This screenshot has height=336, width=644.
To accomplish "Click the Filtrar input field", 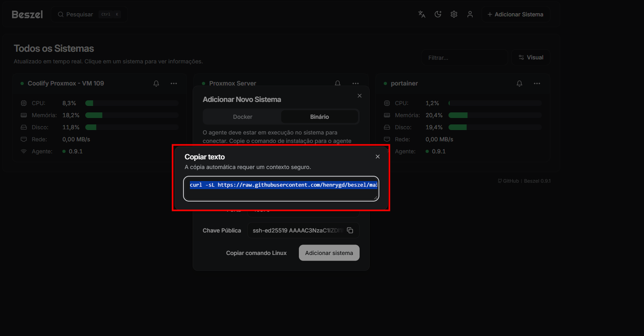I will (464, 58).
